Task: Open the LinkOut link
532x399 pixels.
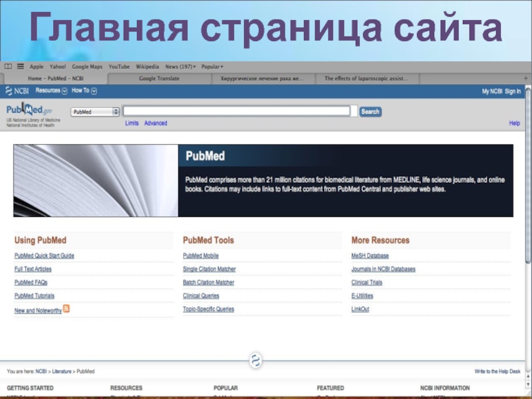Action: (360, 309)
